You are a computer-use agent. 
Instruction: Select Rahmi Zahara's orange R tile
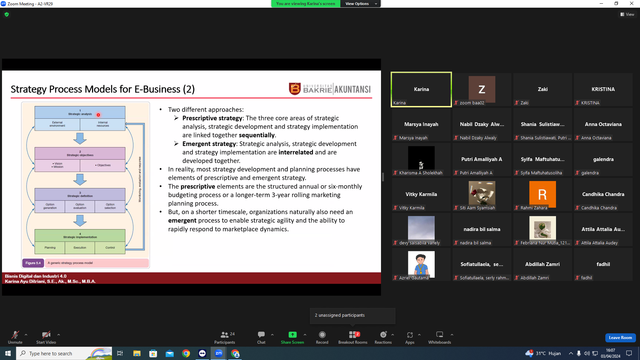542,194
